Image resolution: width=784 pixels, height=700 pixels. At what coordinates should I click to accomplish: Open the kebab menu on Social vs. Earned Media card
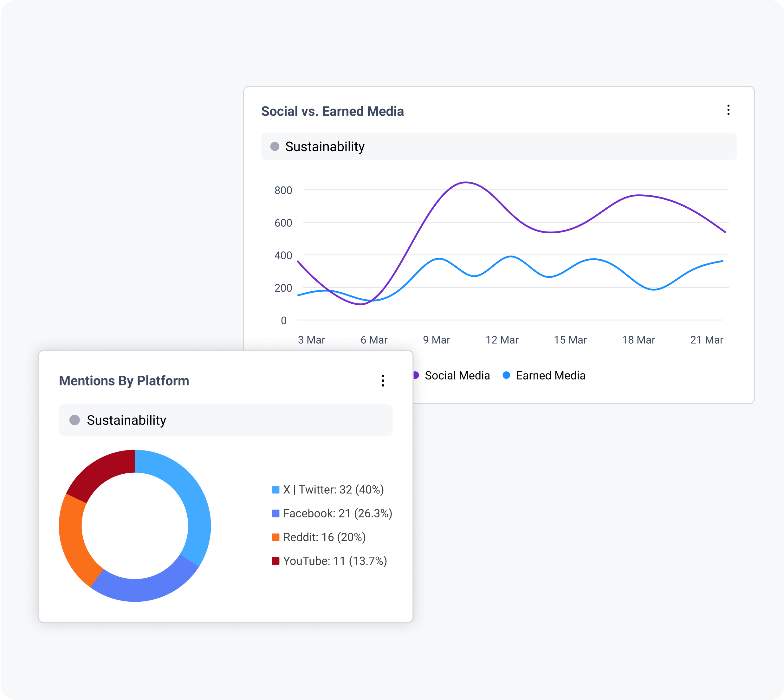728,111
